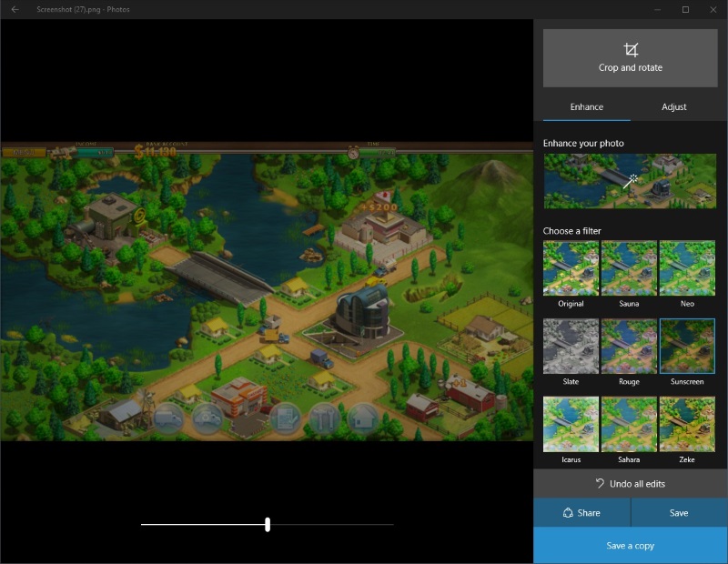728x564 pixels.
Task: Close the Photos window
Action: 713,9
